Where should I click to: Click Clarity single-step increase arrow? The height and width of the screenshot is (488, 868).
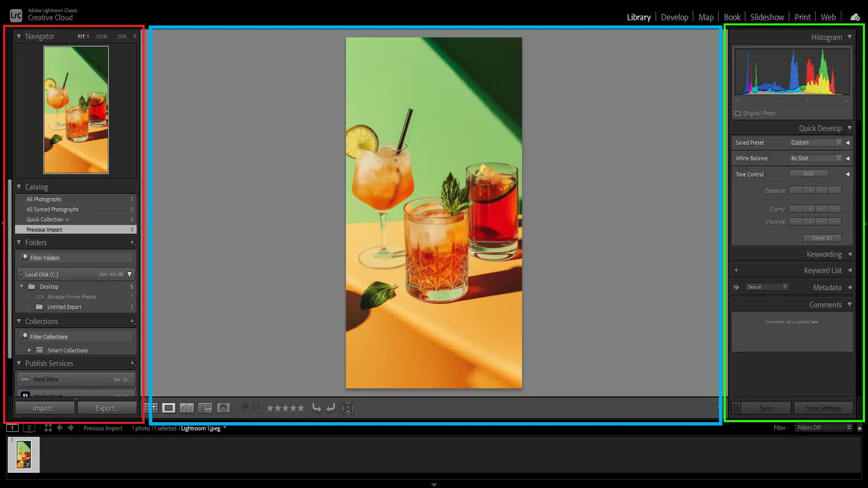[821, 209]
